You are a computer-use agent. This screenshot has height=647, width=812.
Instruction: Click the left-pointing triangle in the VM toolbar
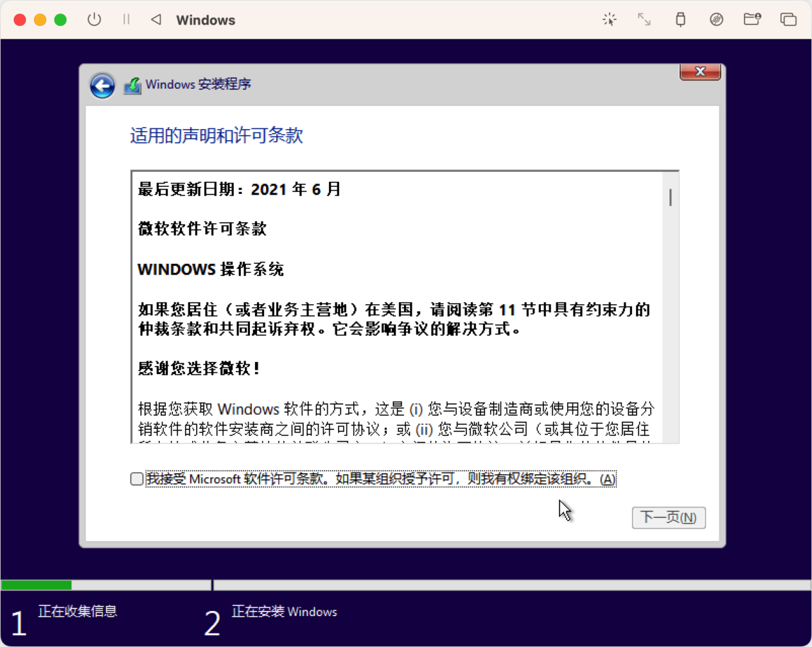pos(156,20)
